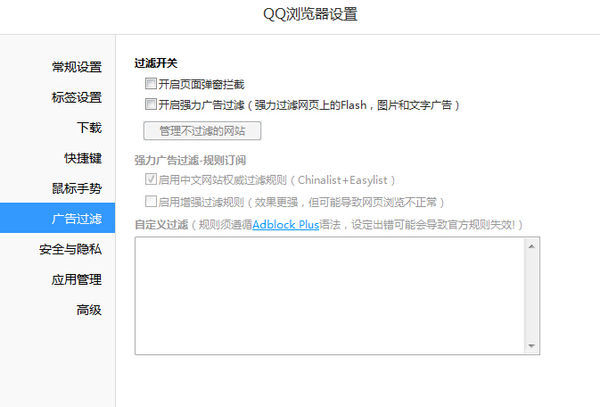Select the highlighted 广告过滤 tab

pos(76,218)
